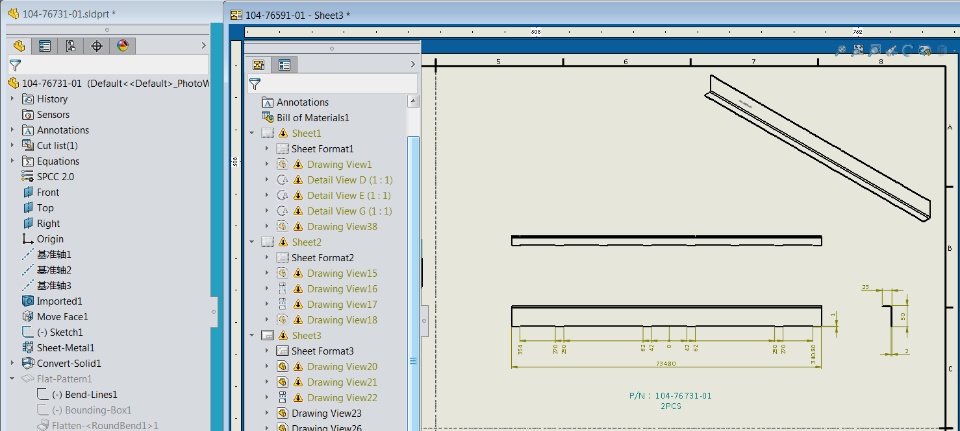Select the Front plane icon

point(28,192)
